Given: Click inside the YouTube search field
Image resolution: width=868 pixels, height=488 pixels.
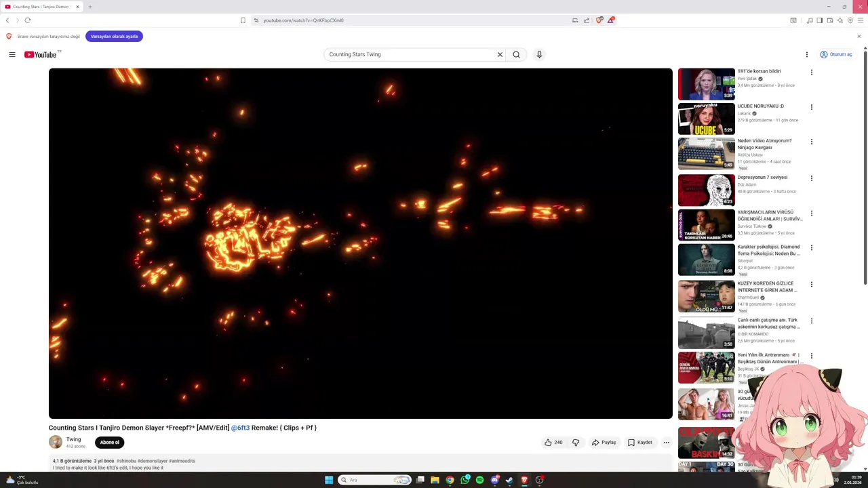Looking at the screenshot, I should pos(410,54).
